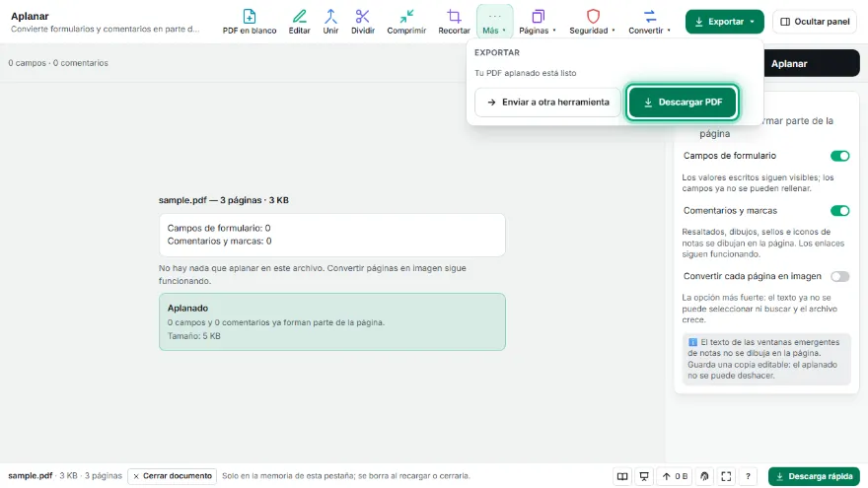Expand the Más tools menu

pos(494,22)
